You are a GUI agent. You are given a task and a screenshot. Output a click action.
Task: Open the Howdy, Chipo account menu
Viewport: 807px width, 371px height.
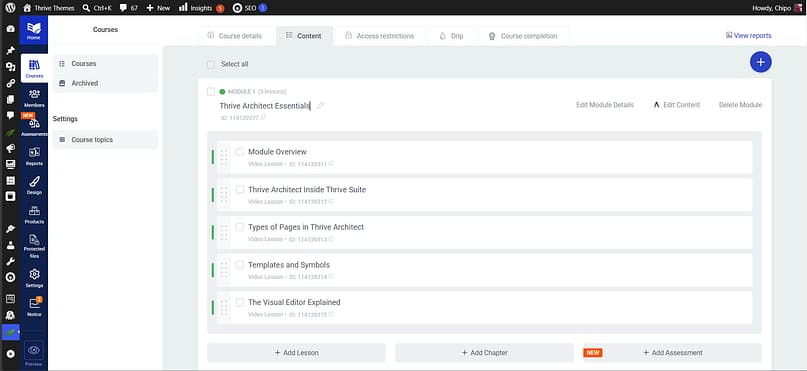click(x=777, y=8)
